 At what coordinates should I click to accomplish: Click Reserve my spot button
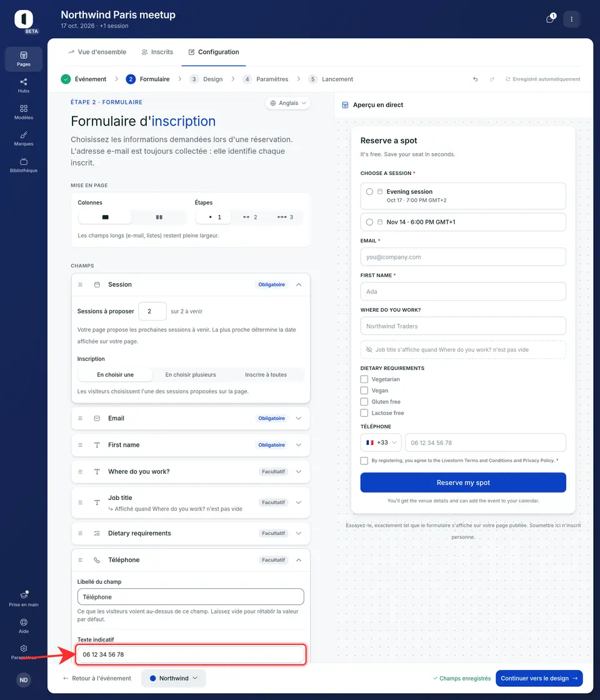pyautogui.click(x=463, y=482)
